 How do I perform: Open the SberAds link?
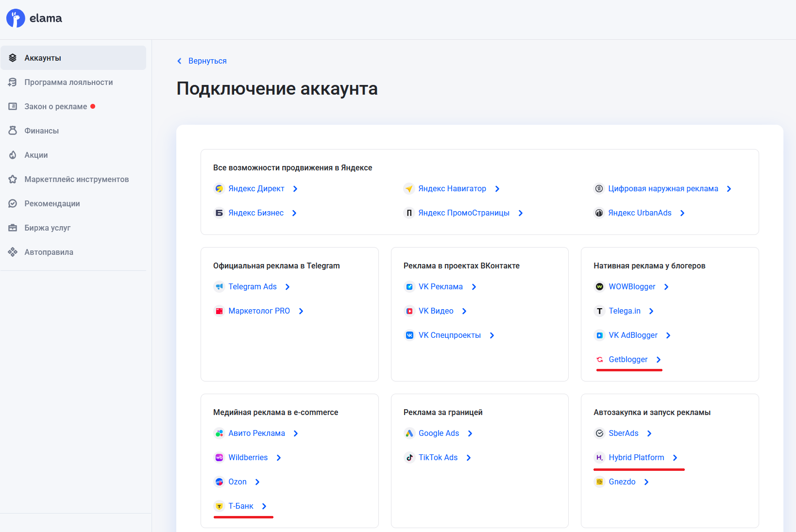tap(624, 433)
